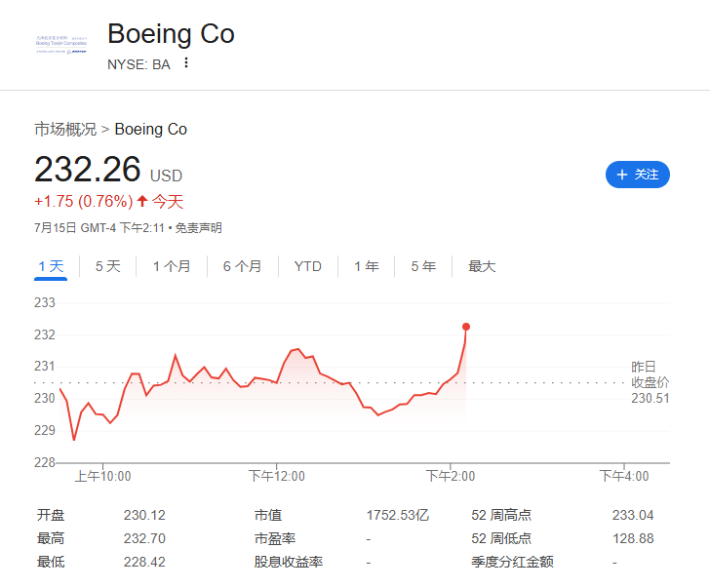710x588 pixels.
Task: Switch to the 1 年 chart tab
Action: point(367,266)
